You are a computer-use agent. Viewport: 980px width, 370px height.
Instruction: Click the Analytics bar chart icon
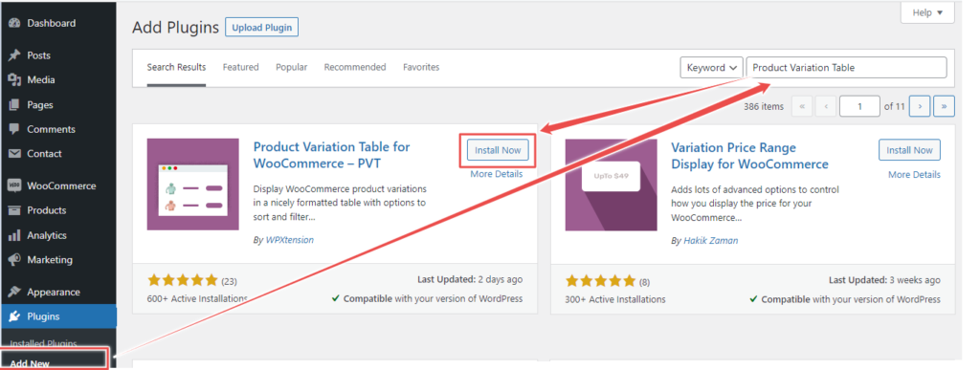tap(14, 235)
